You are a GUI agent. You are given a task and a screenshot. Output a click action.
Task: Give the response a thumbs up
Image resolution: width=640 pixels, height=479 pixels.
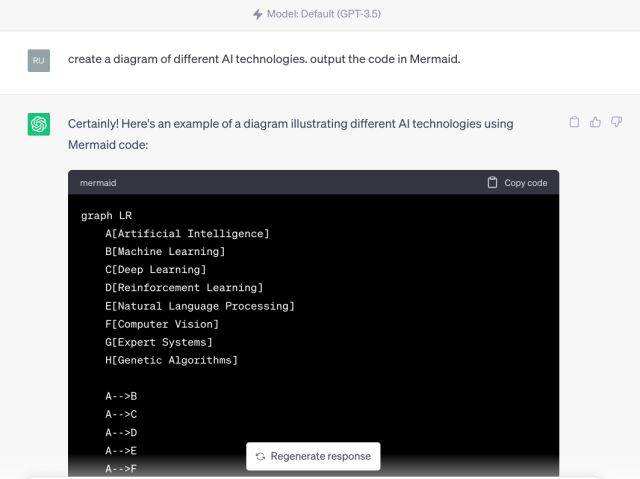[x=595, y=122]
